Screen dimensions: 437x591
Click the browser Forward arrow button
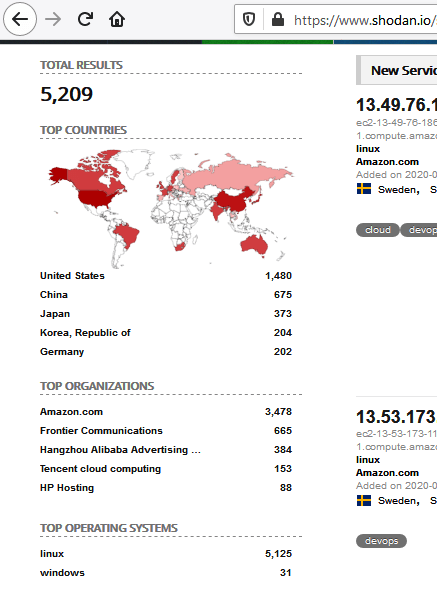[53, 19]
